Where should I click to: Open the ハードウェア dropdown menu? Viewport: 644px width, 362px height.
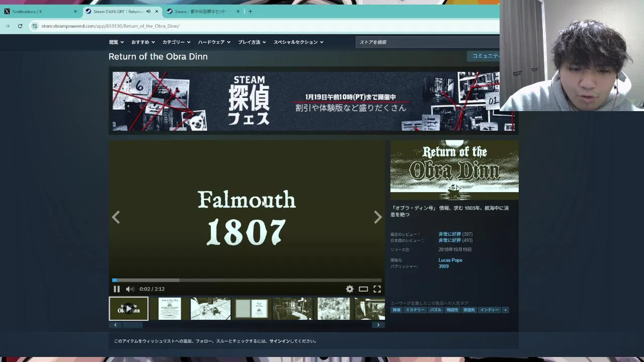214,42
